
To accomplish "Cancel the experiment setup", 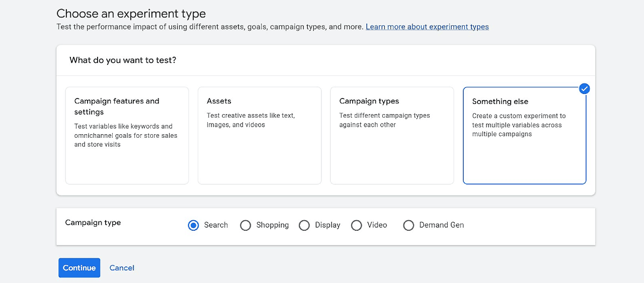I will pos(122,268).
